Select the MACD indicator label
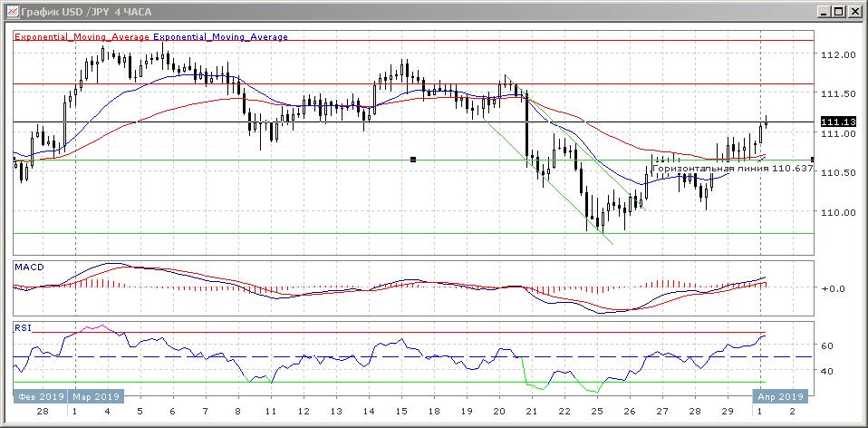This screenshot has width=868, height=428. (27, 267)
